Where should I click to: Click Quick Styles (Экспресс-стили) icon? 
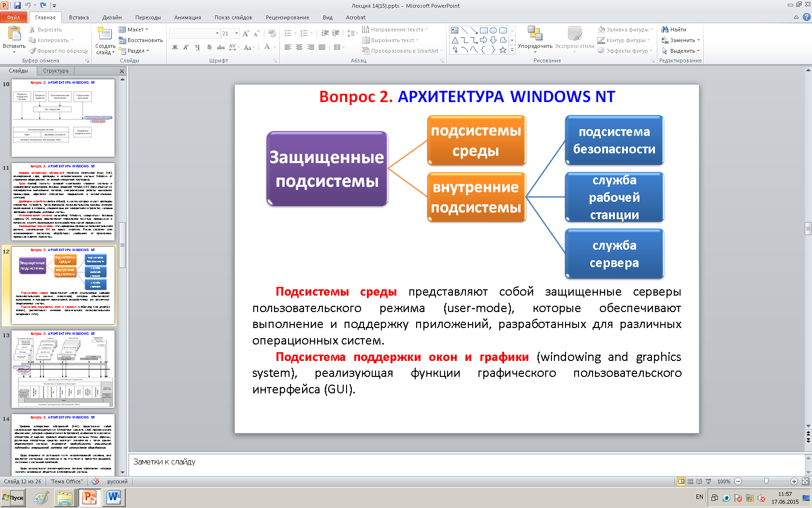point(575,33)
